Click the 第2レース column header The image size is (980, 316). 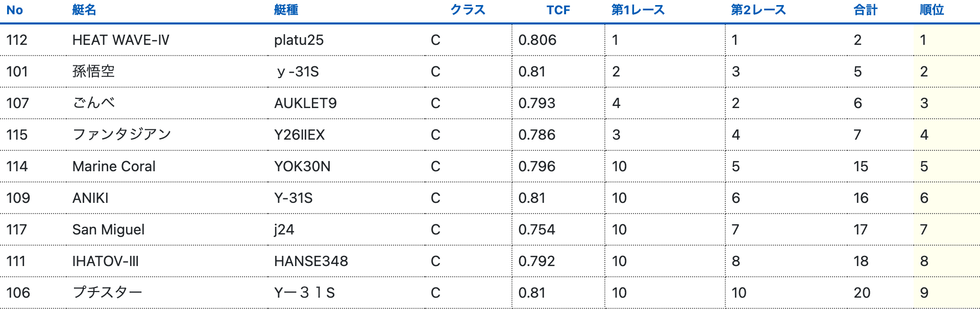[758, 10]
